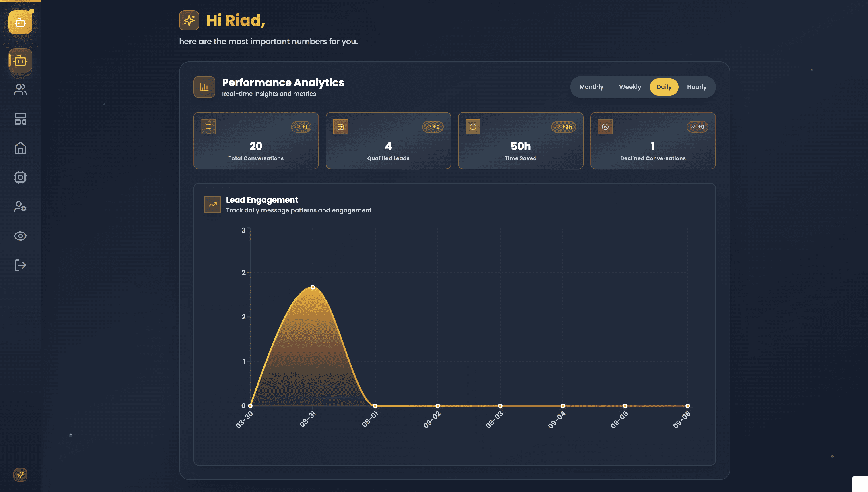The width and height of the screenshot is (868, 492).
Task: Open the active bot dashboard sidebar icon
Action: pos(20,61)
